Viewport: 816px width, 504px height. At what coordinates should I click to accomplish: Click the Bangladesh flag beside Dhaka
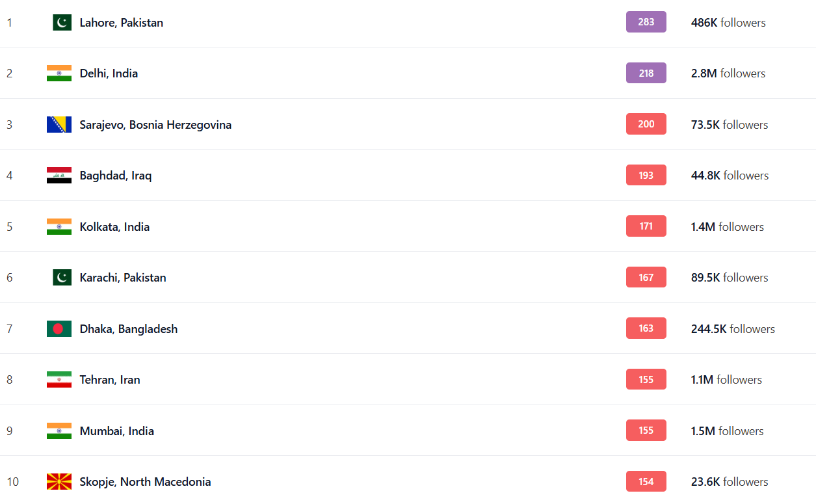59,329
